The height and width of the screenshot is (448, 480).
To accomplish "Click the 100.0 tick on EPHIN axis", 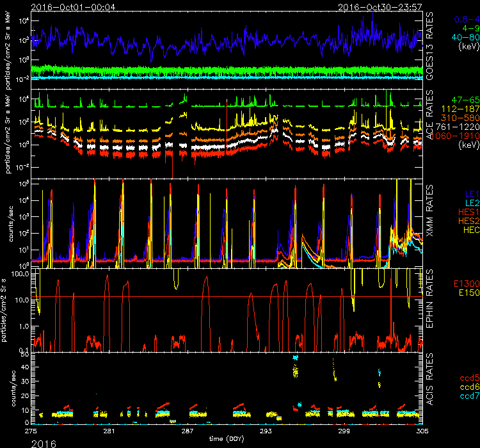I will click(x=20, y=274).
